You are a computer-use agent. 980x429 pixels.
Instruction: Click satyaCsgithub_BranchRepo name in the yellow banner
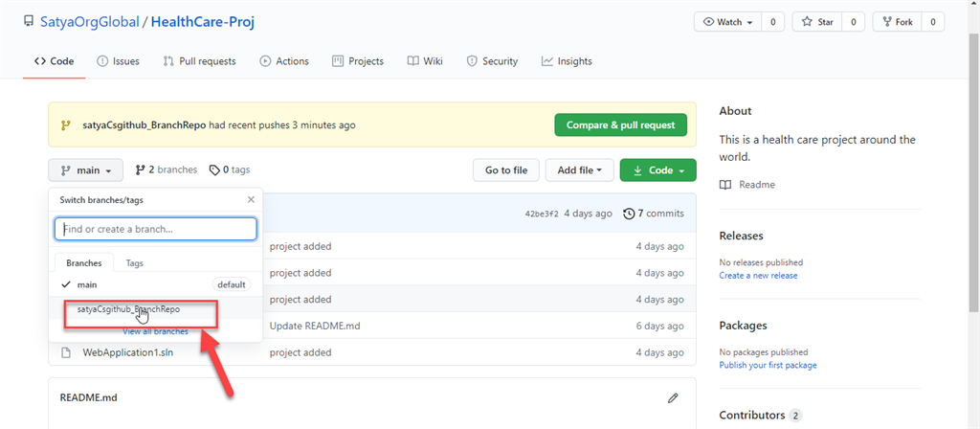click(x=145, y=125)
